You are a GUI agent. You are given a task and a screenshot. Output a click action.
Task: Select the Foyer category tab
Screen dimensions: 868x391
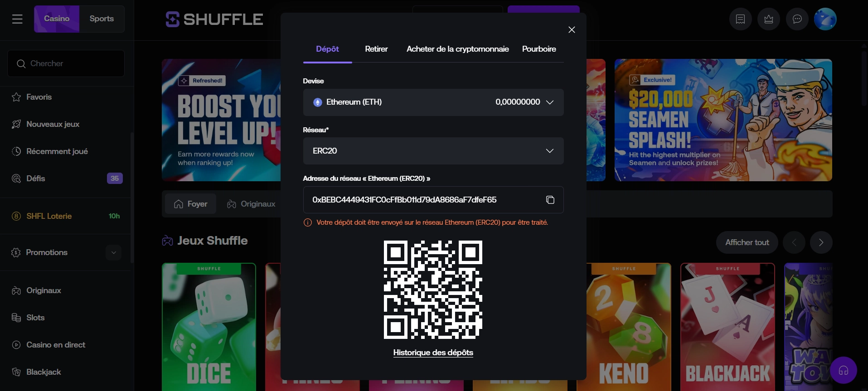pos(191,204)
